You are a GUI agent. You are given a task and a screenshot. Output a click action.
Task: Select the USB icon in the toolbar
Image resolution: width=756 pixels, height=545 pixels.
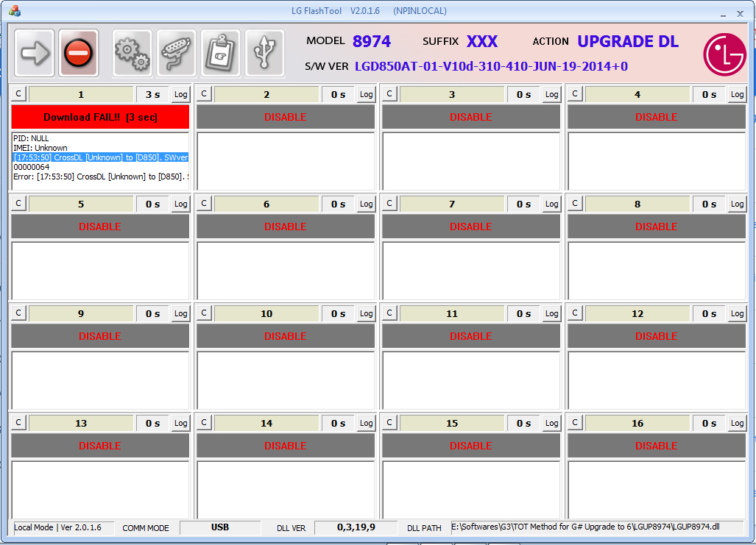coord(265,53)
